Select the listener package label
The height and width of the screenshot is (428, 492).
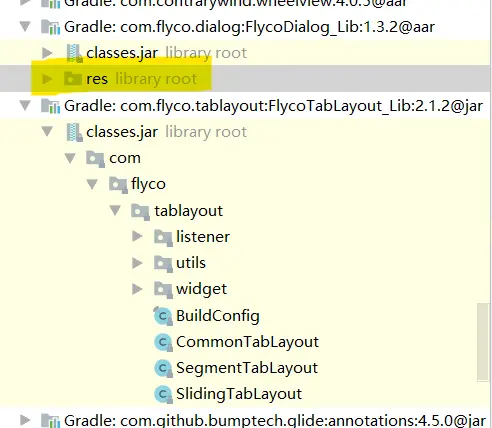point(203,237)
